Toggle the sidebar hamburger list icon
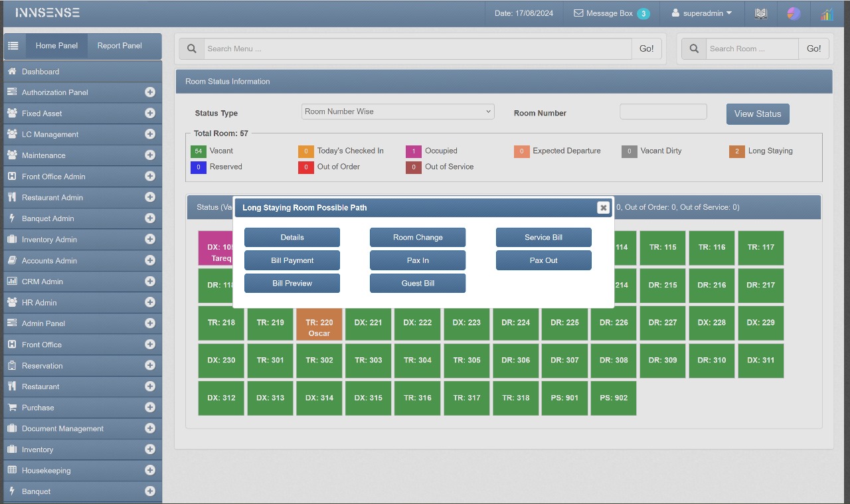850x504 pixels. tap(13, 46)
